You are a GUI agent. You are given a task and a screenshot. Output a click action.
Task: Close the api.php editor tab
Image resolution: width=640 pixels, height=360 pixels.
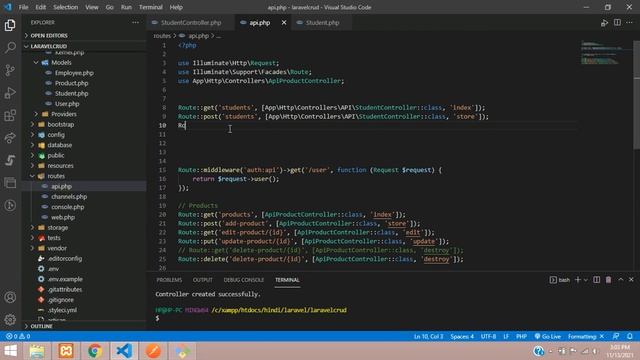tap(284, 22)
